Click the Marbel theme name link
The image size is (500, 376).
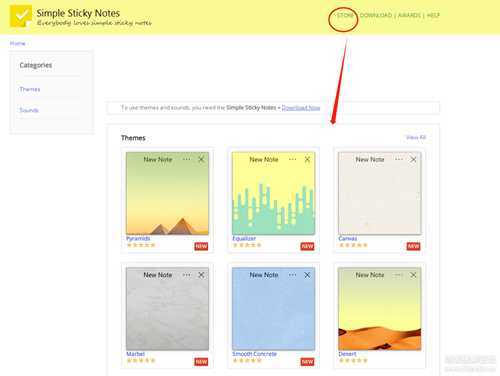pos(135,354)
